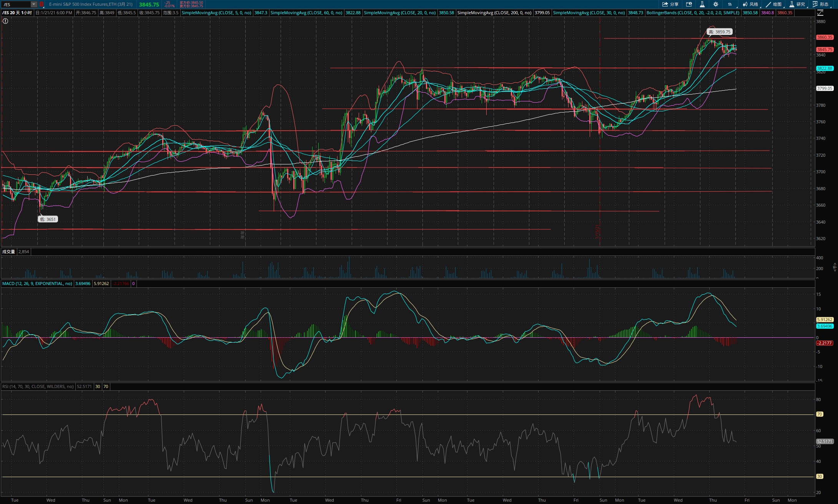
Task: Click the RSI 30 oversold axis tag
Action: pos(820,476)
